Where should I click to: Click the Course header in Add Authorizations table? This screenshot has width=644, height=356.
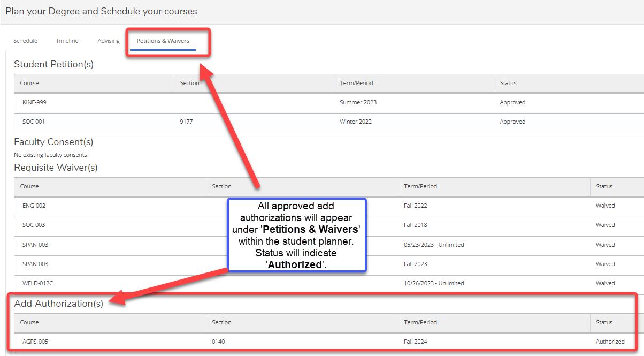(29, 322)
